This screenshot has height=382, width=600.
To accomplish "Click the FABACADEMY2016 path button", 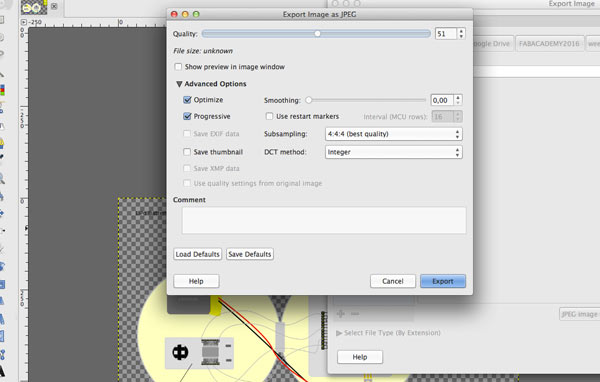I will click(549, 44).
